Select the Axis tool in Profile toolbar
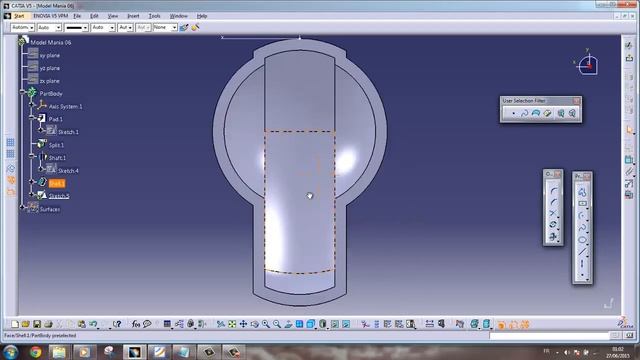640x360 pixels. (582, 264)
